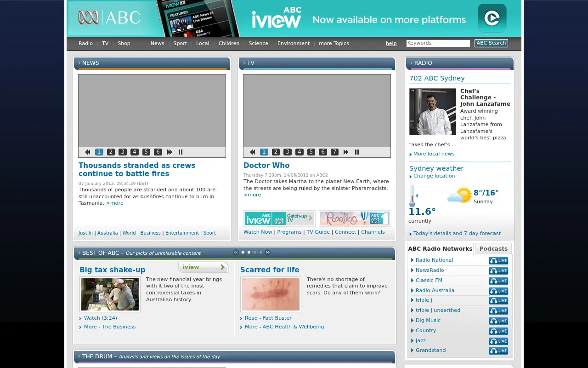This screenshot has height=368, width=588.
Task: Open Sport in the top navigation
Action: pyautogui.click(x=180, y=43)
